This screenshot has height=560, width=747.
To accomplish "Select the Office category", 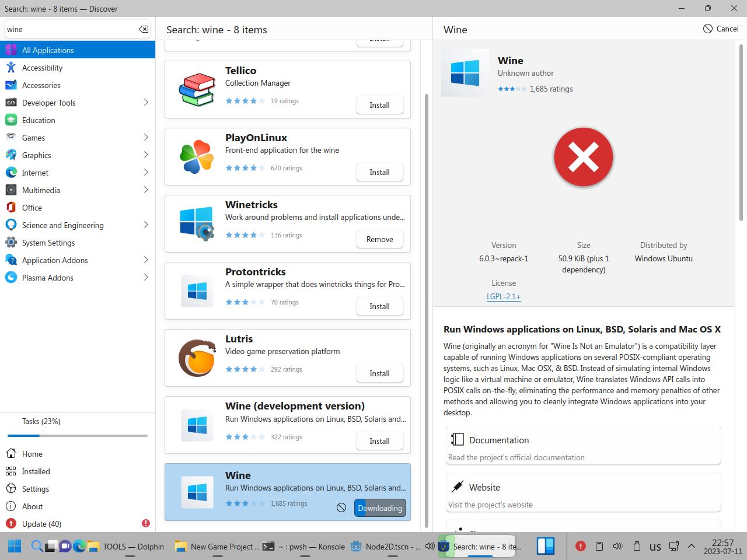I will (x=78, y=208).
